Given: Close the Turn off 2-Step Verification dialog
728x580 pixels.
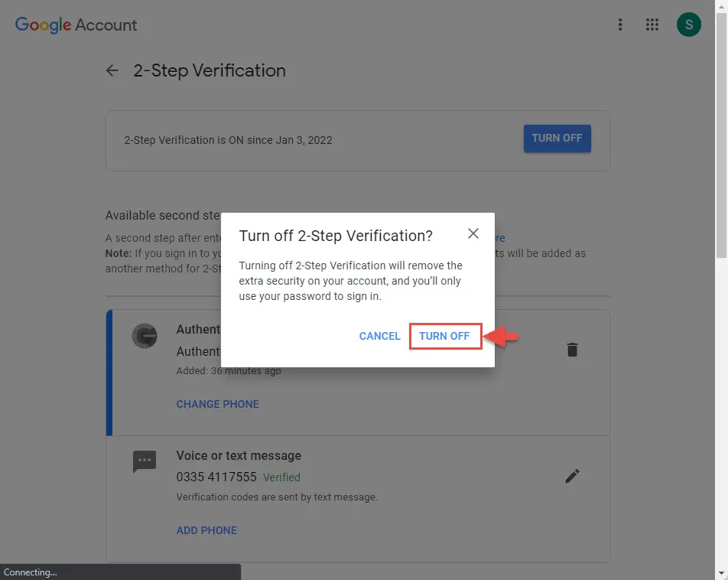Looking at the screenshot, I should click(x=473, y=233).
